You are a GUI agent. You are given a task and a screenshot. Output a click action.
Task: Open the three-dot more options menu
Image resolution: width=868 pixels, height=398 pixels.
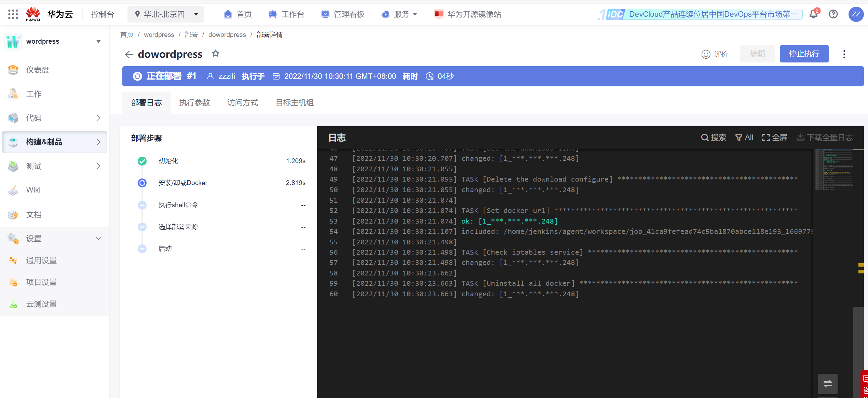pyautogui.click(x=844, y=54)
